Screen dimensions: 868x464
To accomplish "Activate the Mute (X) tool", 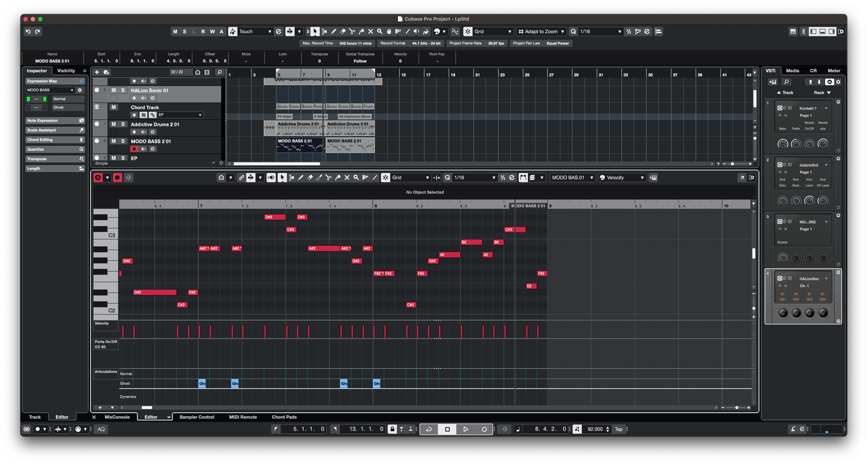I will pos(371,31).
